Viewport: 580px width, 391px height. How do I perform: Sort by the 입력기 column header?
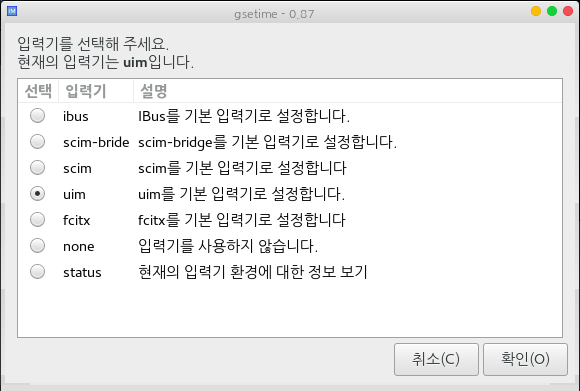click(x=96, y=91)
